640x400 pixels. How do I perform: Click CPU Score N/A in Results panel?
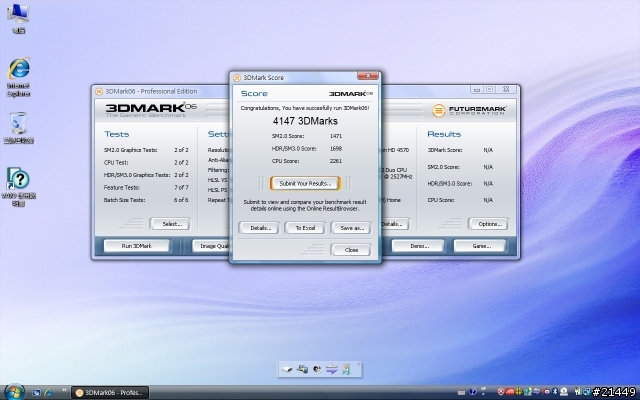pos(488,200)
